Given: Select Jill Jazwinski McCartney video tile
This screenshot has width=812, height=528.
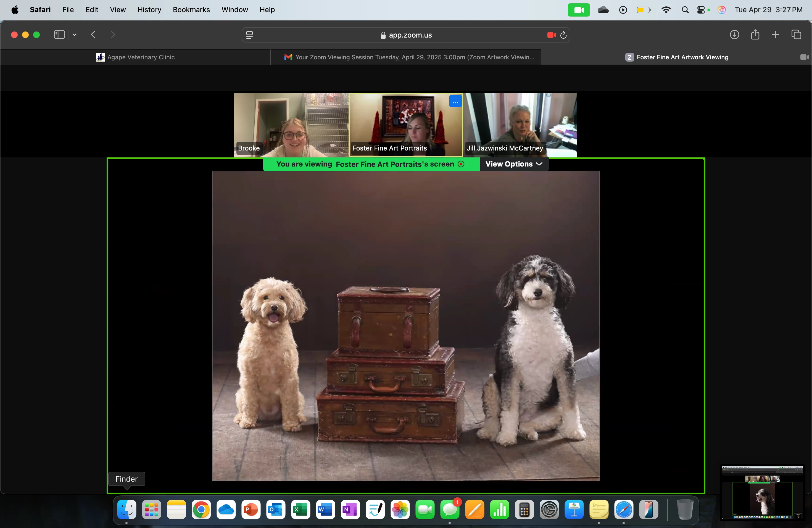Looking at the screenshot, I should [x=520, y=125].
